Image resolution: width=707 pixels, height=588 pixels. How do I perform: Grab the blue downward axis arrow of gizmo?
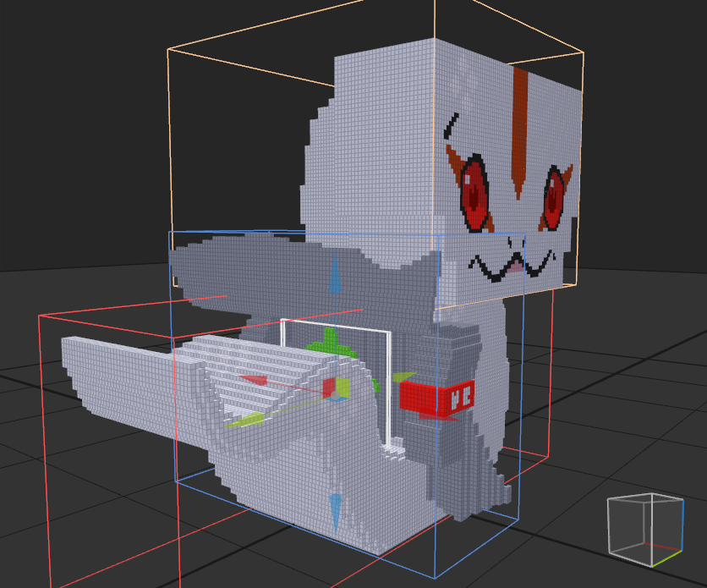pyautogui.click(x=335, y=511)
